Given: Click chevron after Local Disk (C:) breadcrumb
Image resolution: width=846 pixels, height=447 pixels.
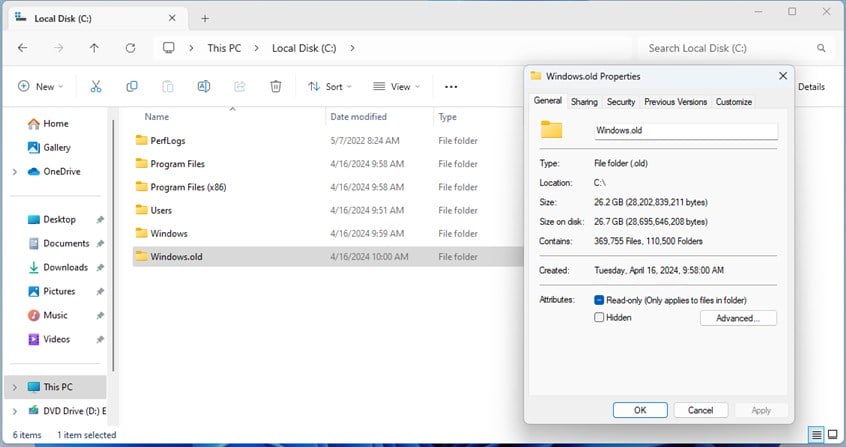Looking at the screenshot, I should point(352,48).
